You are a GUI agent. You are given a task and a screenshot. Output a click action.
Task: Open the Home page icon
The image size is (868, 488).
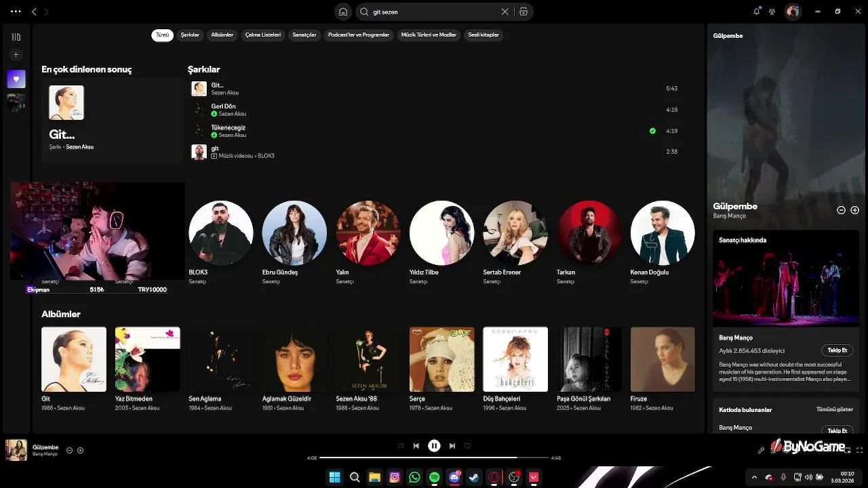point(343,12)
